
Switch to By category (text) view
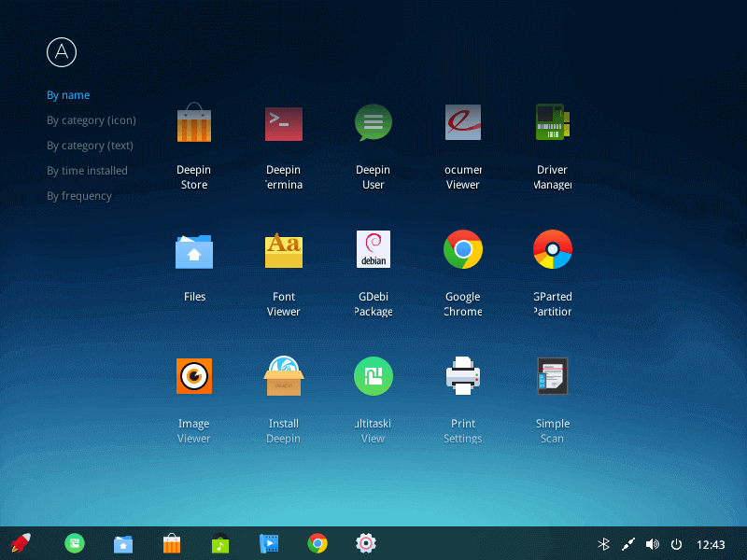pyautogui.click(x=90, y=146)
